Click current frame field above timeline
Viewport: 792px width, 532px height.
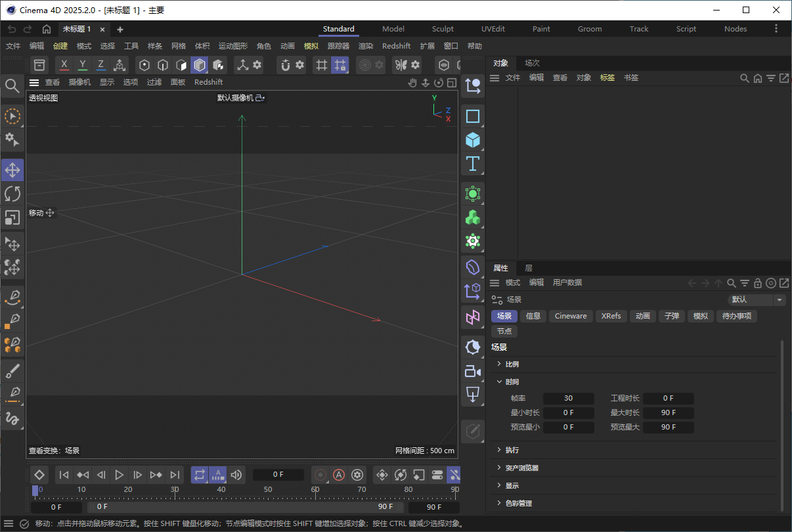(278, 474)
